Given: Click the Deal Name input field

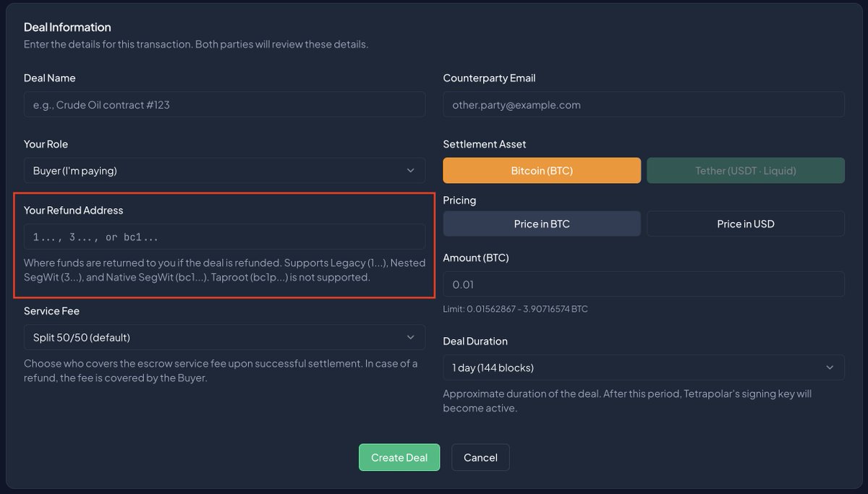Looking at the screenshot, I should tap(224, 104).
